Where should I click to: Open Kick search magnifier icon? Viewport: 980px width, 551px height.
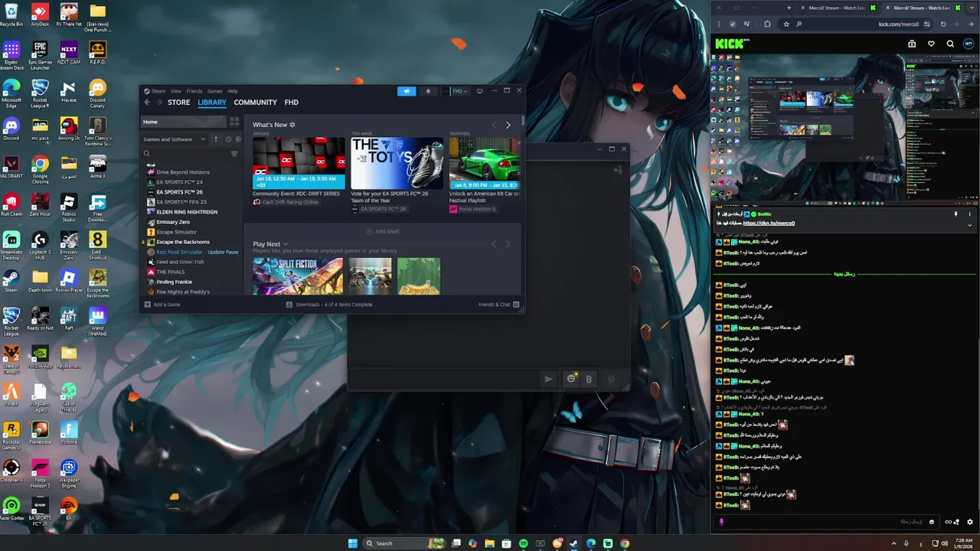[x=950, y=44]
